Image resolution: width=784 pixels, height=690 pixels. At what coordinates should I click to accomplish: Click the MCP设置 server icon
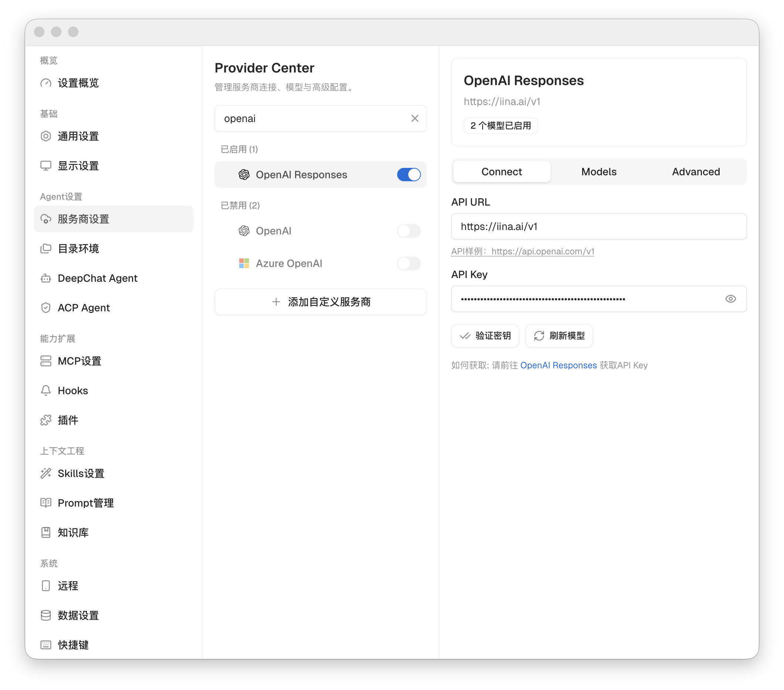click(45, 361)
